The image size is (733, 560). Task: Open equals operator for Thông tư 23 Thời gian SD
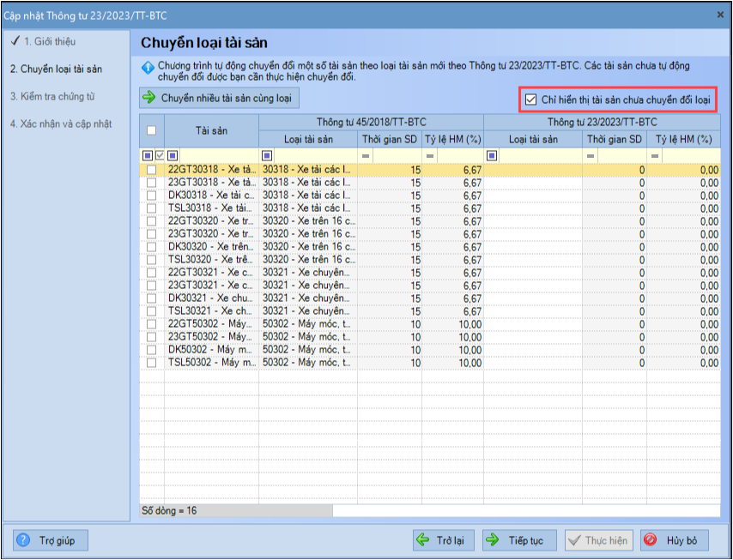pos(591,155)
